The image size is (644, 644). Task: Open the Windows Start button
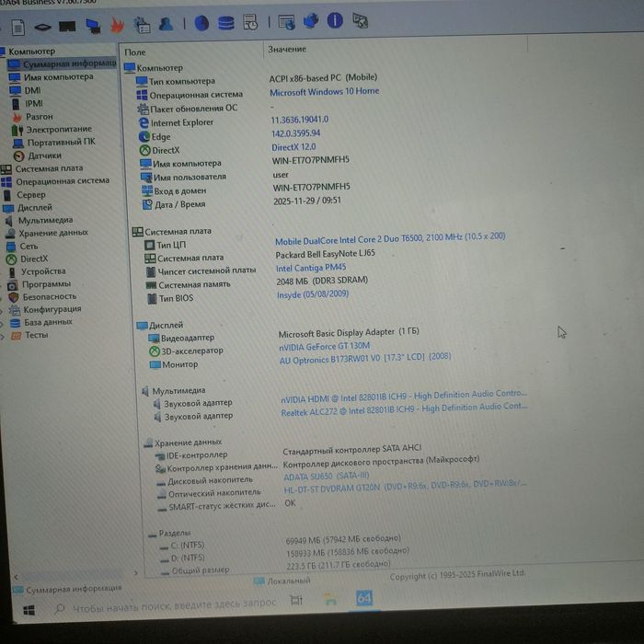[29, 610]
